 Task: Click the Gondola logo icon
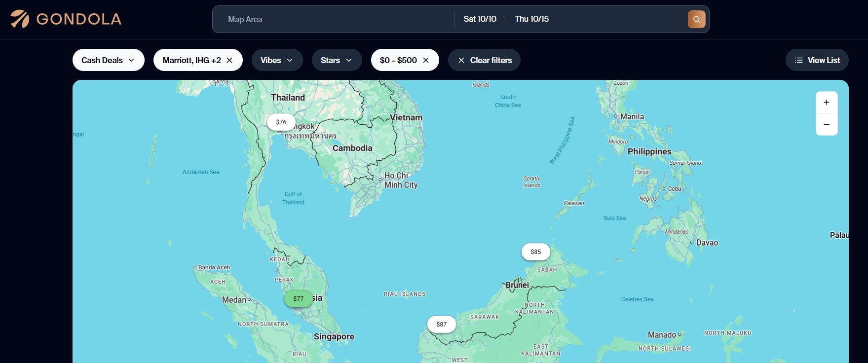tap(20, 19)
